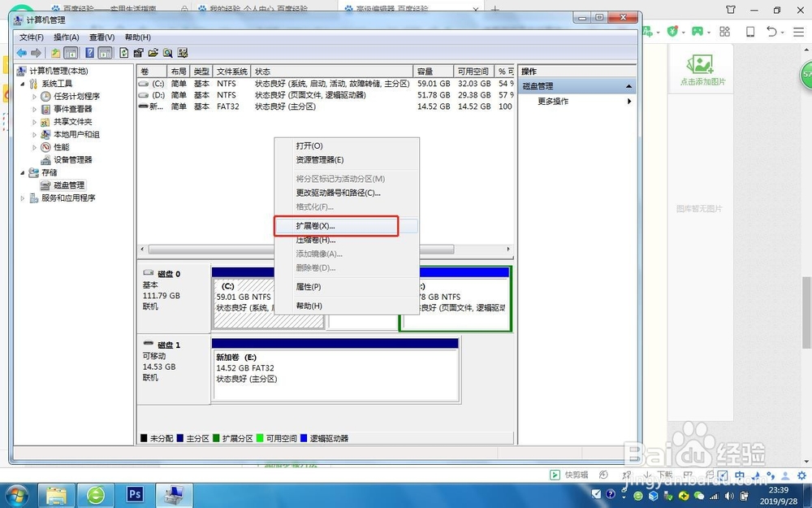Image resolution: width=812 pixels, height=508 pixels.
Task: Click the 容量 column header
Action: 433,72
